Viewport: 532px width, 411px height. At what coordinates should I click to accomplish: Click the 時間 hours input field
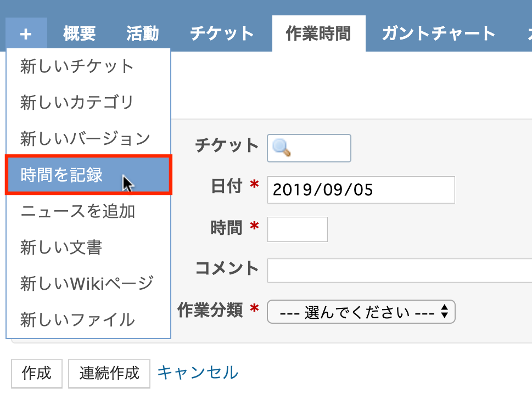298,229
